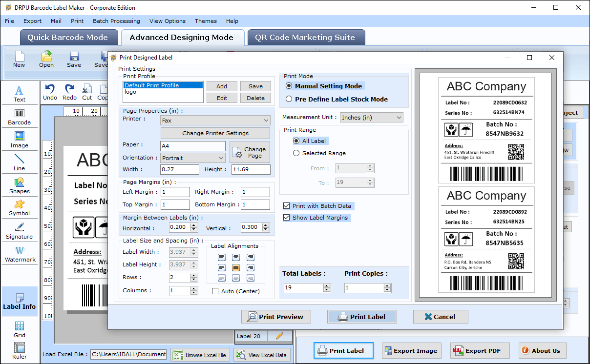Click the Edit print profile button

pyautogui.click(x=222, y=98)
